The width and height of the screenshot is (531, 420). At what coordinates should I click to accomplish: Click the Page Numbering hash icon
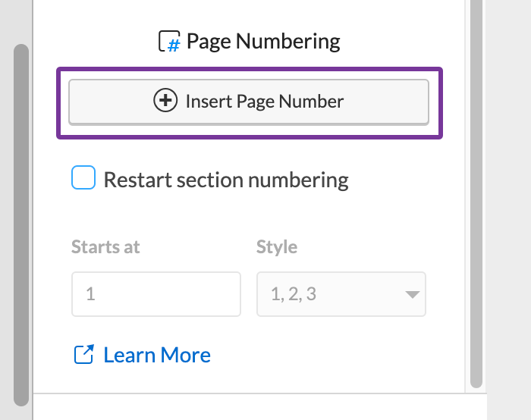tap(169, 42)
